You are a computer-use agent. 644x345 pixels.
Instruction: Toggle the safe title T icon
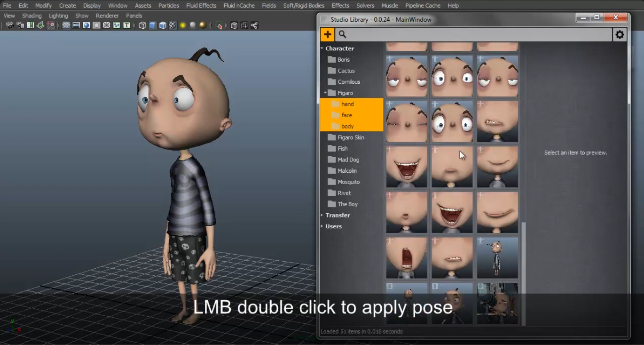(x=127, y=25)
